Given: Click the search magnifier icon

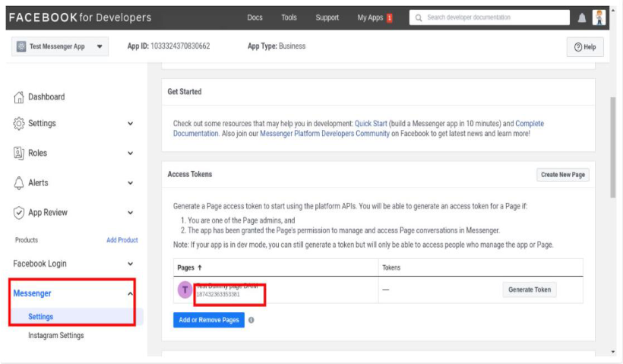Looking at the screenshot, I should (419, 18).
